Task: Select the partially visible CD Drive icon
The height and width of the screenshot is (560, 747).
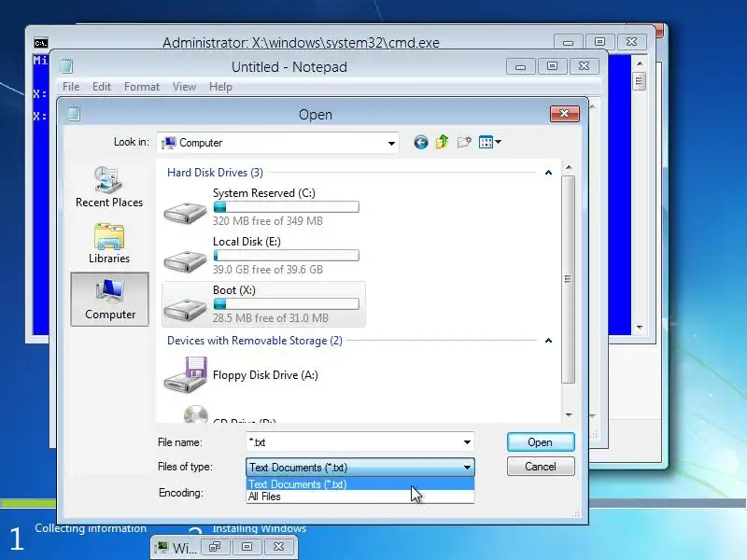Action: pyautogui.click(x=196, y=414)
